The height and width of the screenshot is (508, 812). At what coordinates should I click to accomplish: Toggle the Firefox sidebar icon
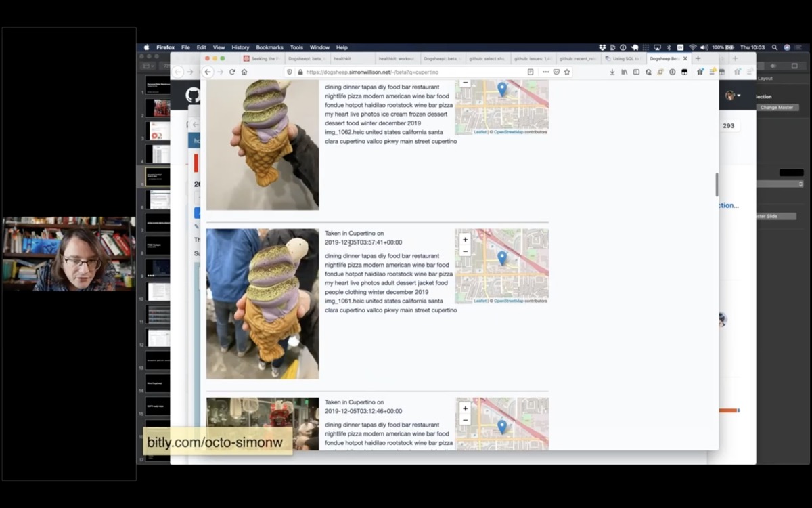pos(636,72)
